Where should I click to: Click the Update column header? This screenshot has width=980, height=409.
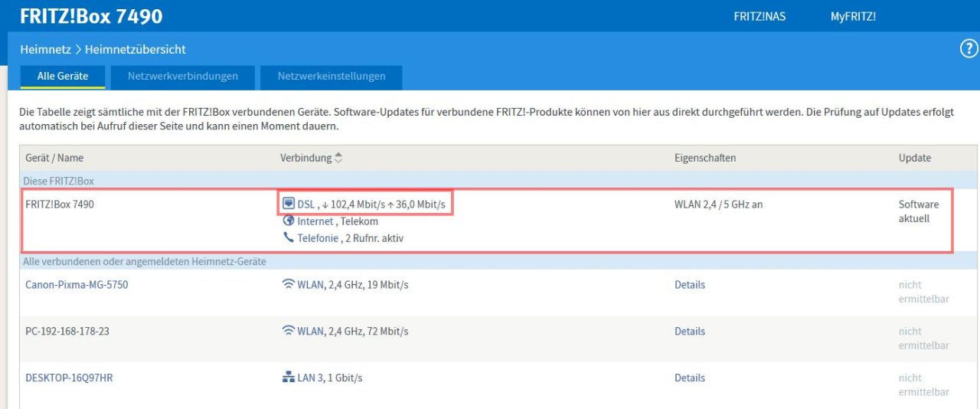tap(915, 158)
